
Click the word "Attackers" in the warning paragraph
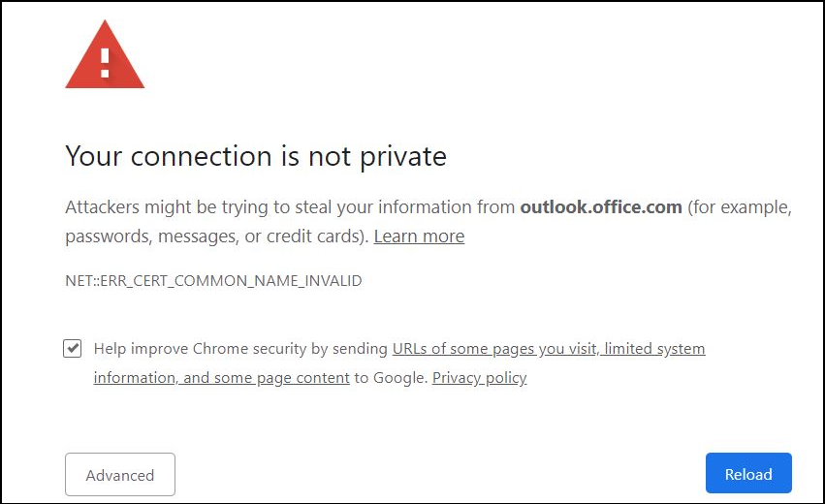pyautogui.click(x=102, y=207)
